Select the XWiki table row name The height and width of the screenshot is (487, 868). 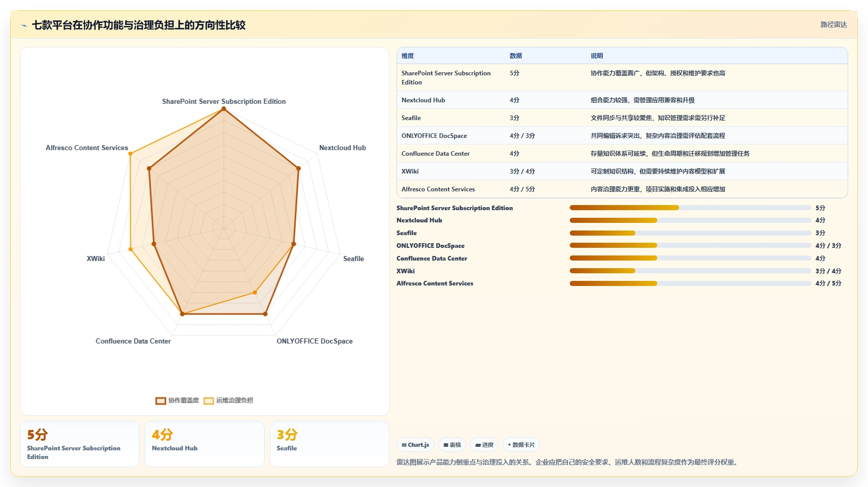pyautogui.click(x=410, y=171)
